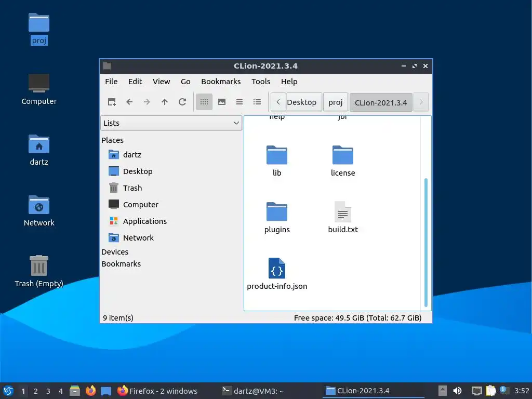The height and width of the screenshot is (399, 532).
Task: Select Network icon on the desktop
Action: pyautogui.click(x=39, y=211)
